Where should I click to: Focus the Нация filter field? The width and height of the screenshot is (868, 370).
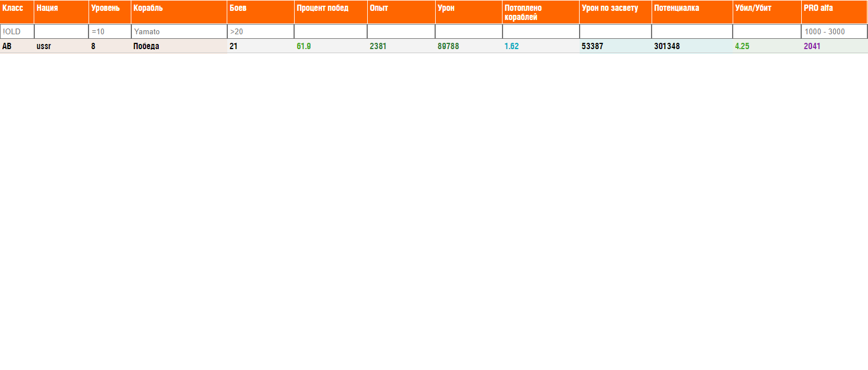[61, 31]
